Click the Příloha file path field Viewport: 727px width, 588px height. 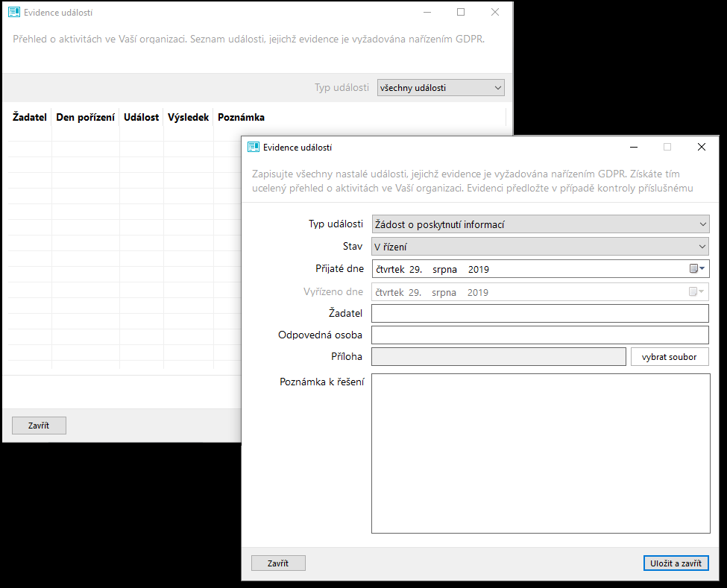click(x=499, y=357)
